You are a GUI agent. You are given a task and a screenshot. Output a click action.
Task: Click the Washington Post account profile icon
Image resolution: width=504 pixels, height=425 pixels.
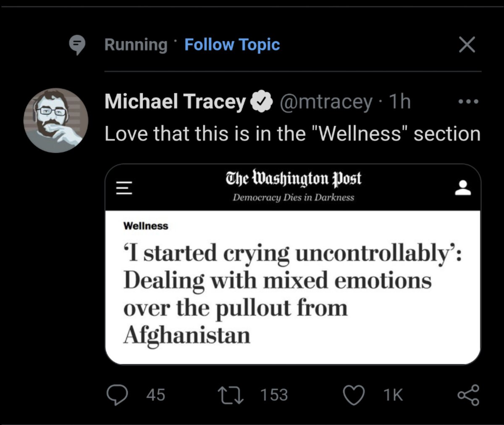click(x=463, y=187)
